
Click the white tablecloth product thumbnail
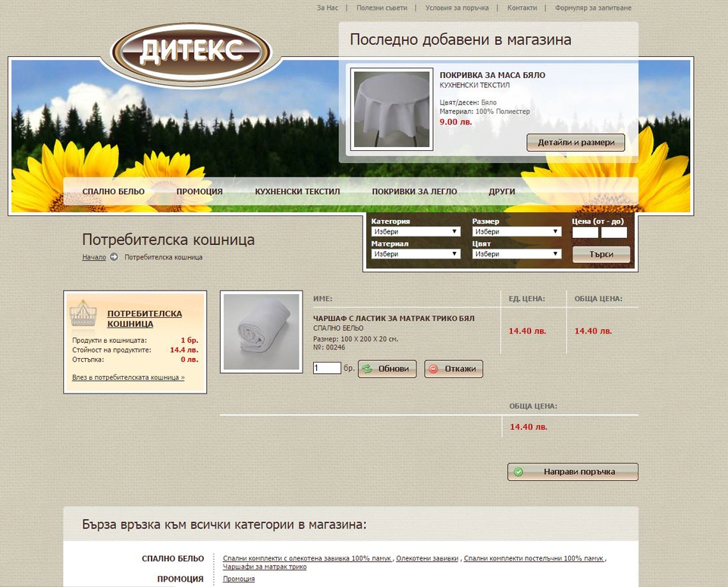392,110
